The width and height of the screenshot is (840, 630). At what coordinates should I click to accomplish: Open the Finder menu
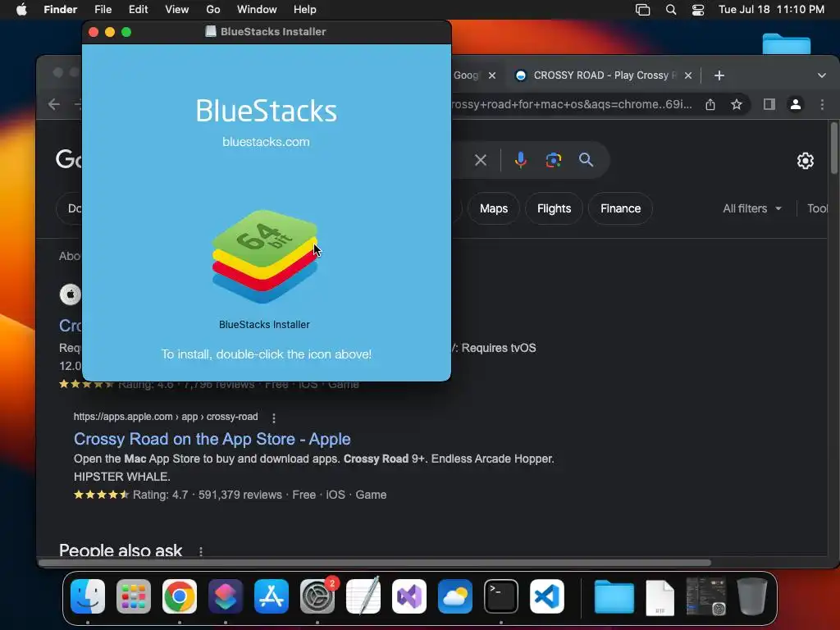[61, 10]
